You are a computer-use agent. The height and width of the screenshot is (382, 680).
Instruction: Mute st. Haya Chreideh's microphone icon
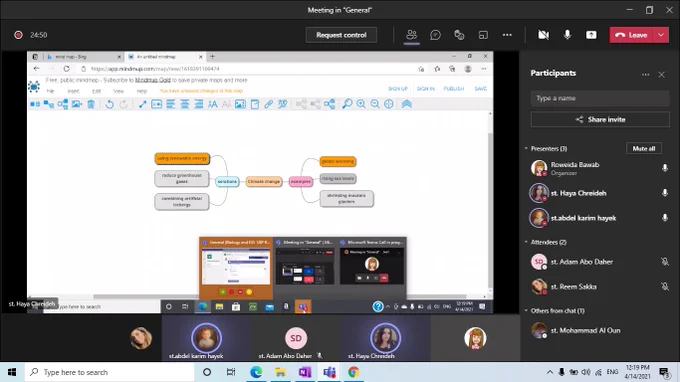[665, 193]
